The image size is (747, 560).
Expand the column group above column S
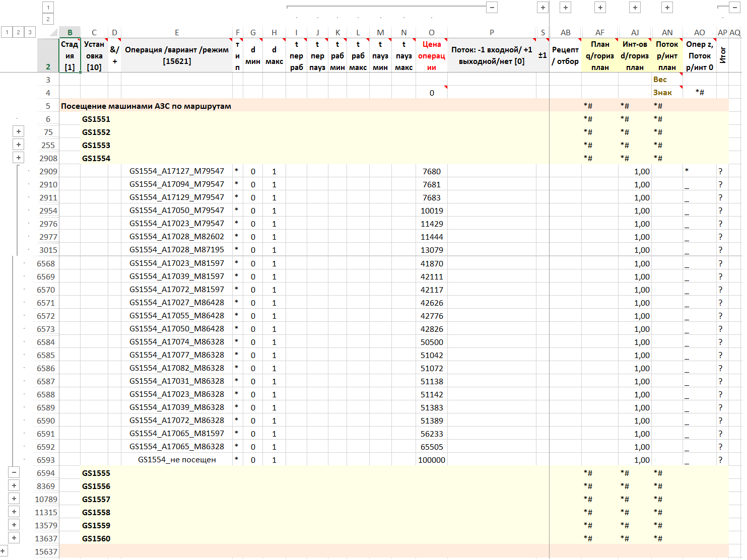click(542, 8)
